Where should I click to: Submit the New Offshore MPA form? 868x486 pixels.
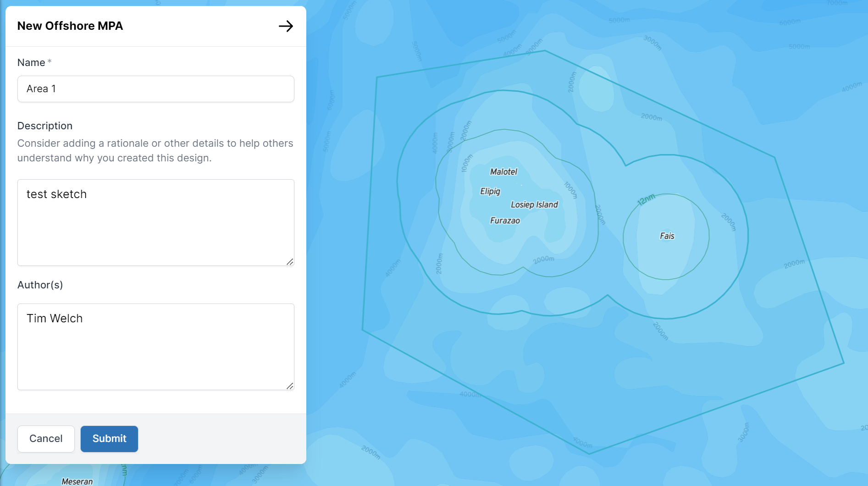(x=109, y=439)
